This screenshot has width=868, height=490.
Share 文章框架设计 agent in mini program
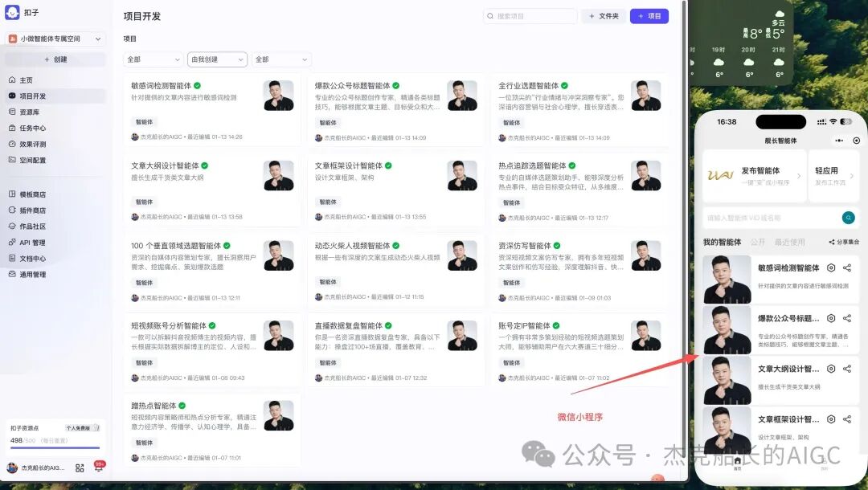click(847, 419)
